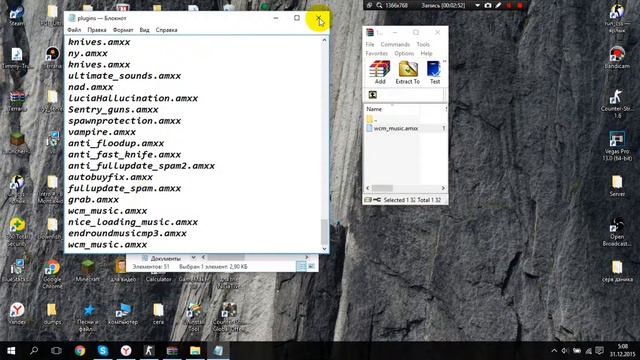Click the line Sentry_guns.amxx in Notepad
Screen dimensions: 640x360
click(x=113, y=110)
